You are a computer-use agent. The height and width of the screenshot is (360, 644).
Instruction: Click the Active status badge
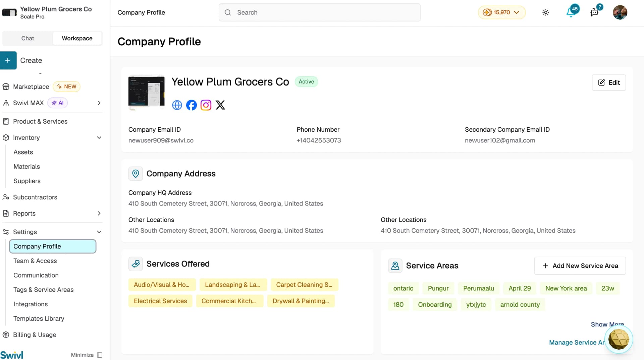coord(306,82)
